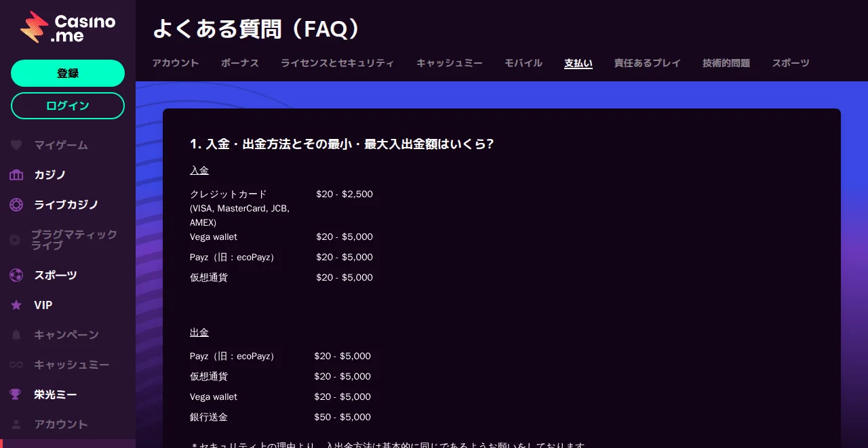
Task: Click the 登録 register button
Action: [68, 73]
